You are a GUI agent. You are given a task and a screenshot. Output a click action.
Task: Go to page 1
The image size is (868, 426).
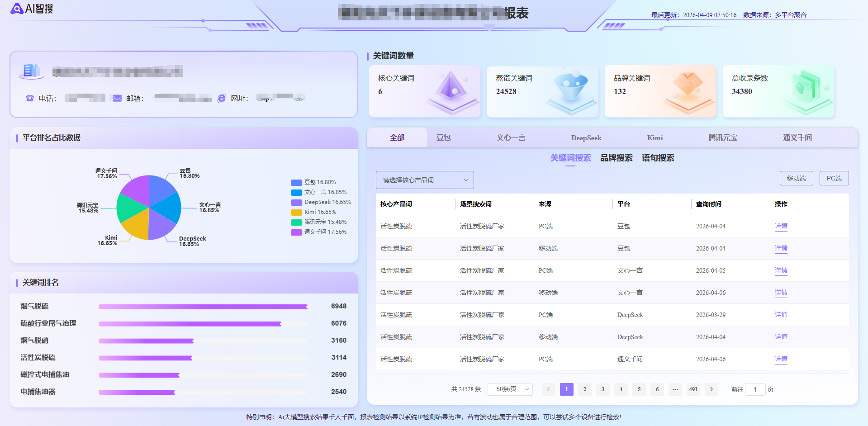click(567, 389)
